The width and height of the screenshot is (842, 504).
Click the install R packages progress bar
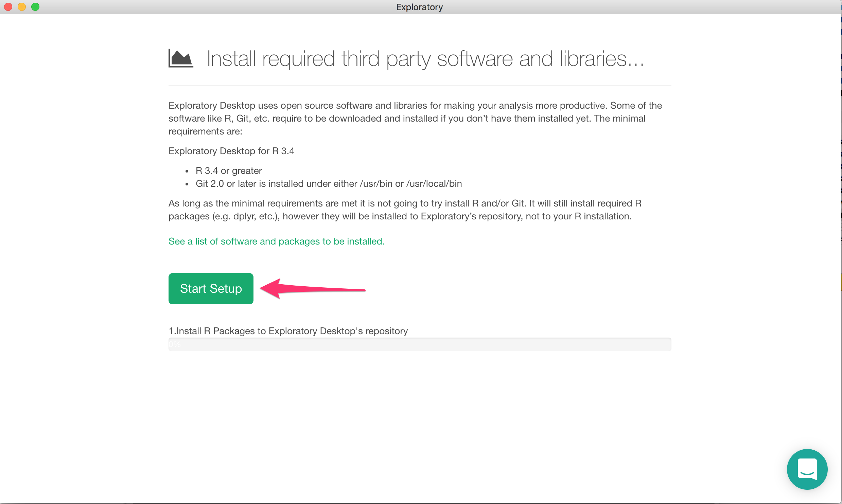pos(420,344)
